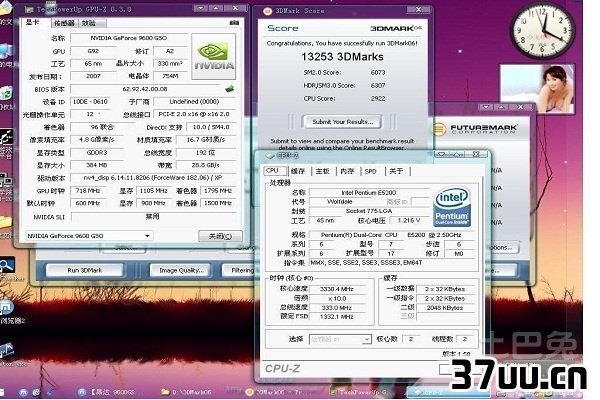Screen dimensions: 600x400
Task: Click the x 10.0 multiplier value
Action: (337, 299)
